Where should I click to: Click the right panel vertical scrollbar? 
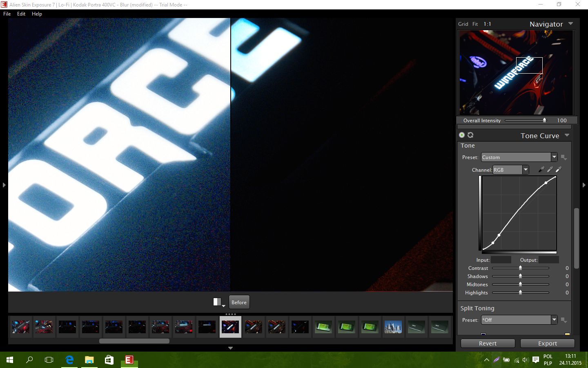click(x=577, y=238)
